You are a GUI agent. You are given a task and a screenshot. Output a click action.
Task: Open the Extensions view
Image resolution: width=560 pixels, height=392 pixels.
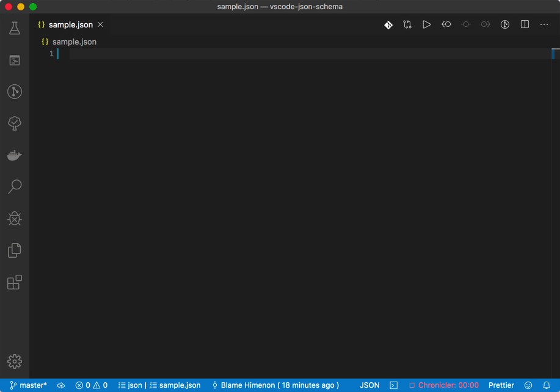click(x=14, y=282)
